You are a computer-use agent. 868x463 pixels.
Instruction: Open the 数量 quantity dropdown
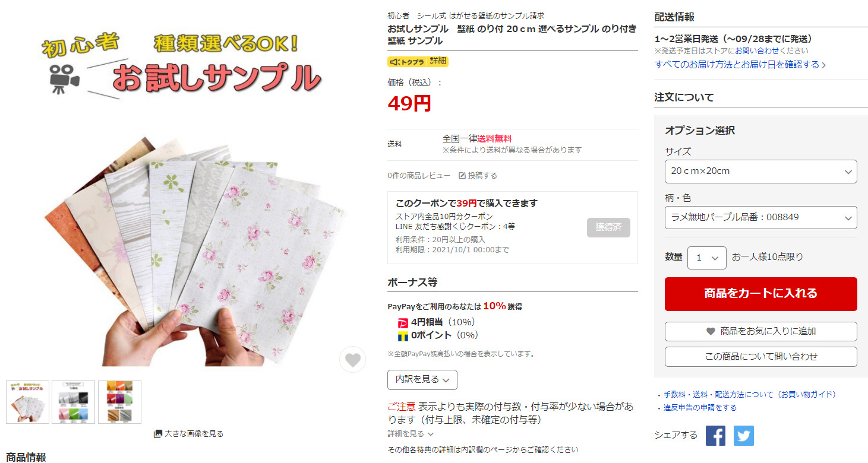pyautogui.click(x=707, y=258)
